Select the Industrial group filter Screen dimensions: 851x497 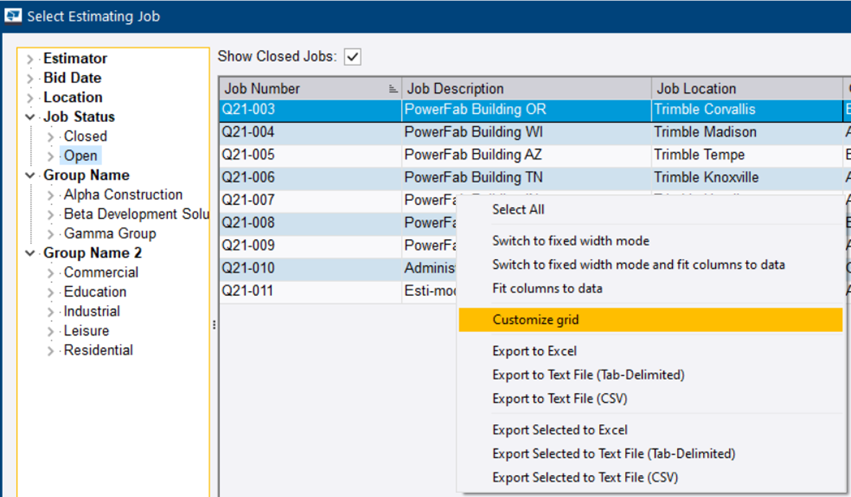(94, 311)
